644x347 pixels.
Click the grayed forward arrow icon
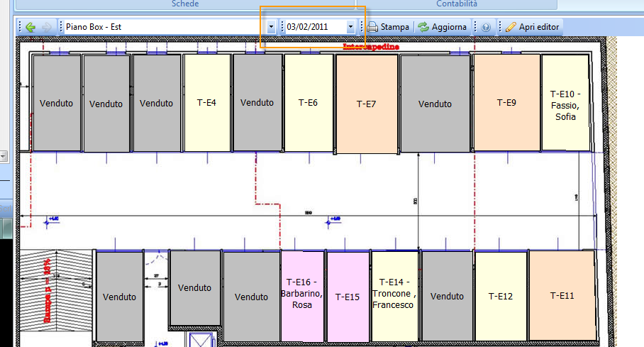(47, 27)
